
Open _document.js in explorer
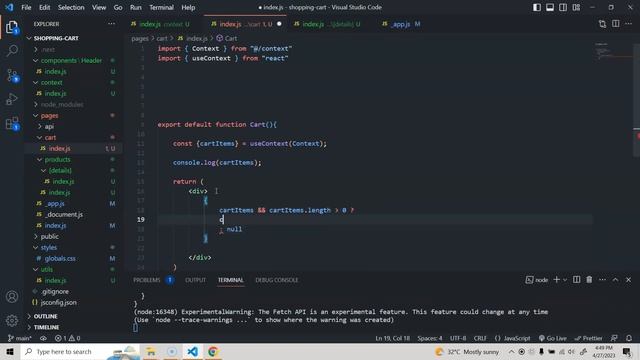click(x=64, y=214)
